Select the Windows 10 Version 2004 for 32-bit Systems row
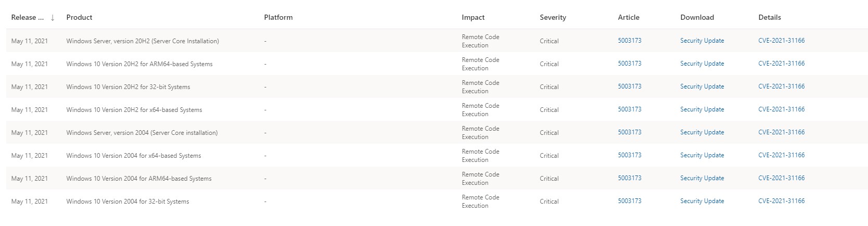Viewport: 868px width, 226px height. tap(437, 201)
